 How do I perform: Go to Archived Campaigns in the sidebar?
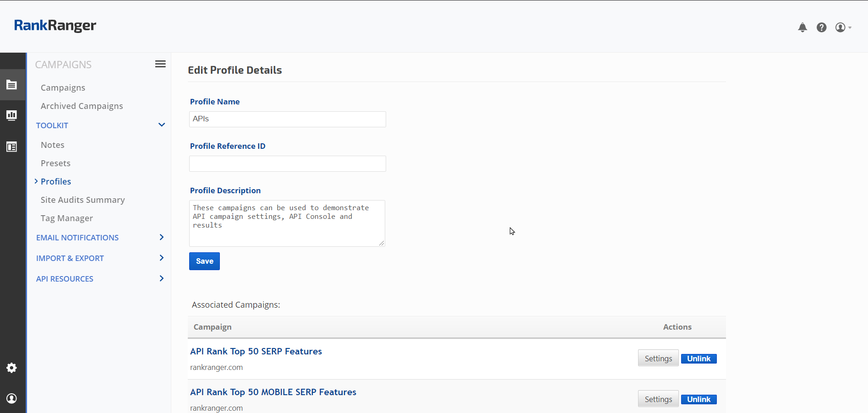(82, 106)
